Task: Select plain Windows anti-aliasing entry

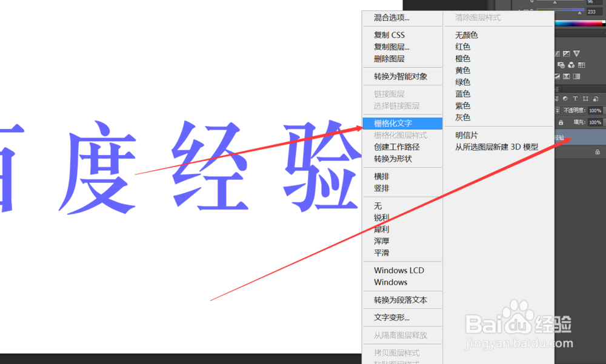Action: pos(390,282)
